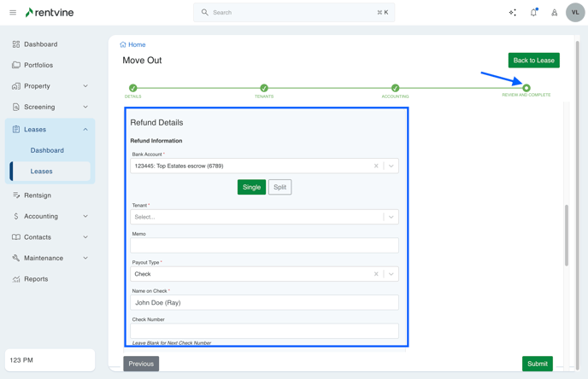This screenshot has width=588, height=379.
Task: Select the Single refund option
Action: 251,187
